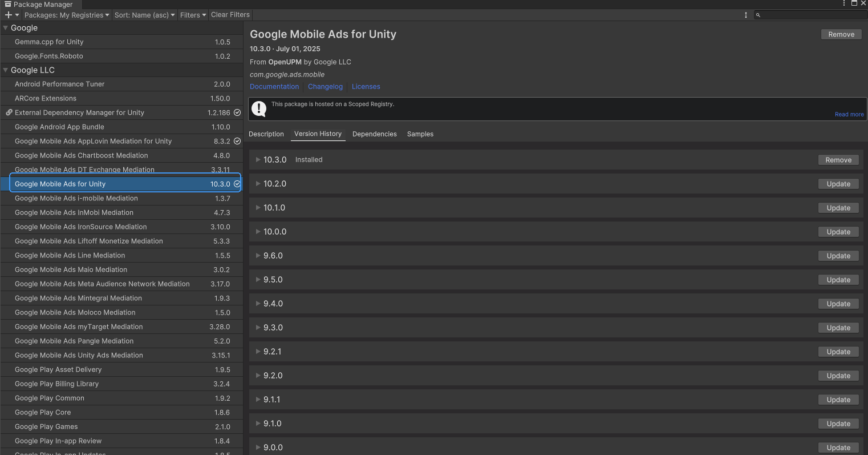This screenshot has height=455, width=868.
Task: Select Gemma.cpp for Unity package
Action: [x=121, y=42]
